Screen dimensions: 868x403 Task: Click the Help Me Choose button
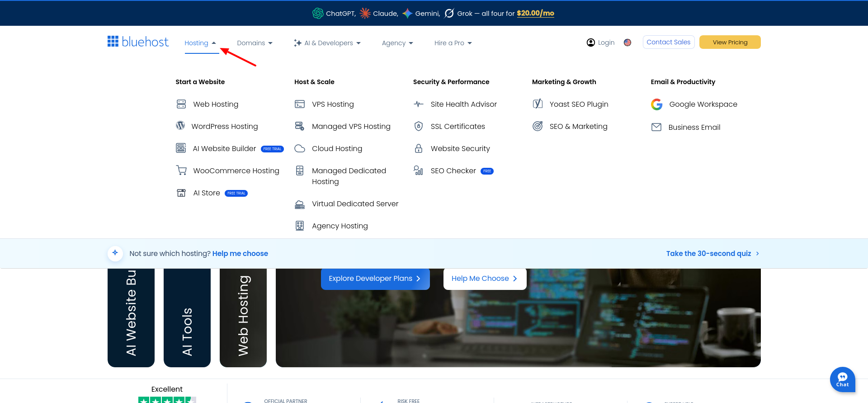click(x=485, y=279)
